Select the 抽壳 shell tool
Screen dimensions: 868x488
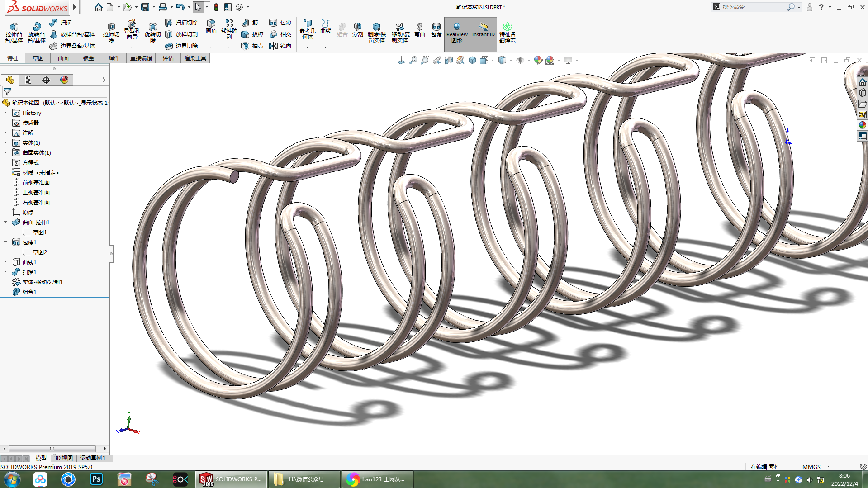tap(252, 46)
